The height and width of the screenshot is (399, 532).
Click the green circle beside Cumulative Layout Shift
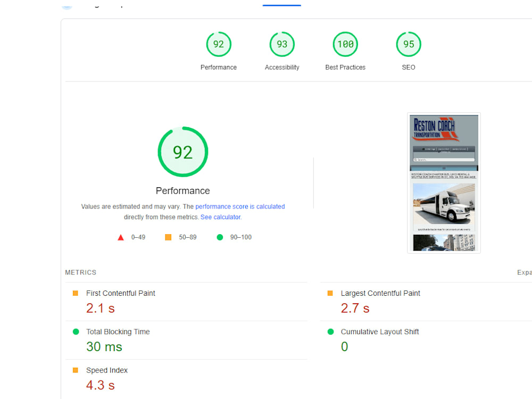pos(330,331)
